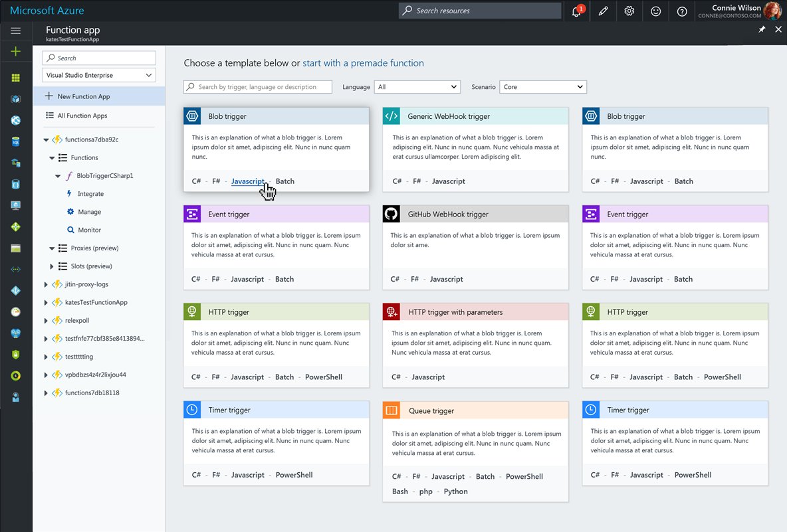Click the smiley feedback icon
This screenshot has height=532, width=787.
tap(655, 11)
